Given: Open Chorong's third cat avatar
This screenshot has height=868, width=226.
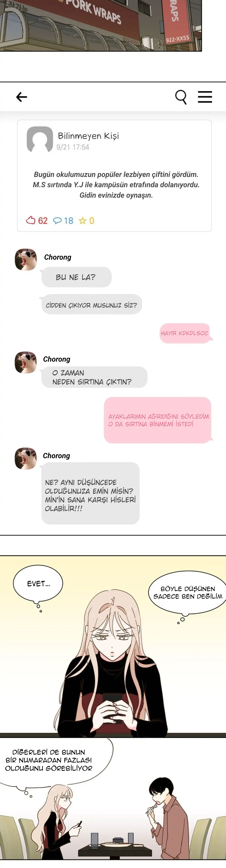Looking at the screenshot, I should (x=26, y=458).
